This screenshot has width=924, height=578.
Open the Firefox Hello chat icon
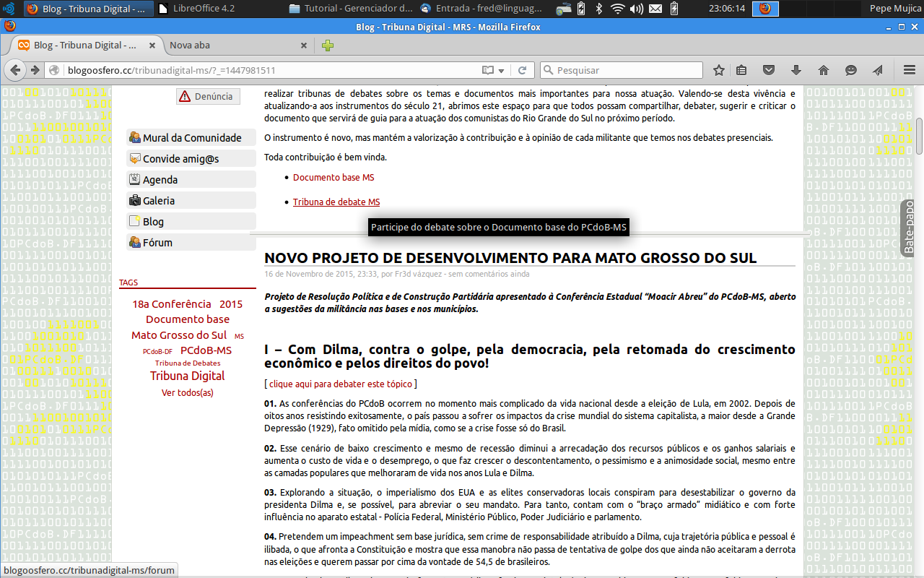coord(851,70)
